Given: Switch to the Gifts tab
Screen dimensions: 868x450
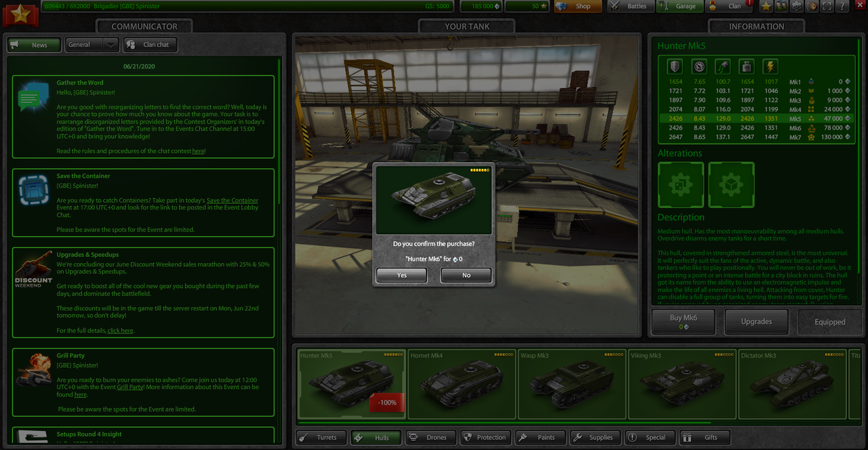Looking at the screenshot, I should click(x=705, y=437).
